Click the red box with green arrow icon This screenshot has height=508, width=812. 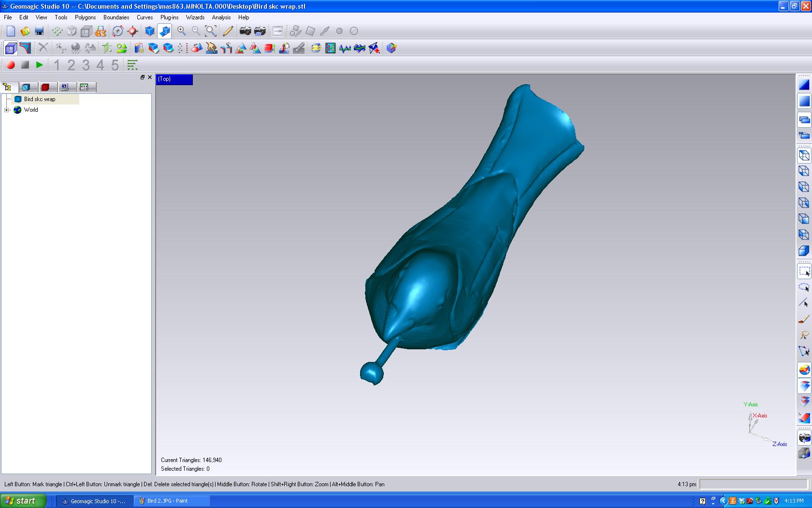tap(270, 48)
